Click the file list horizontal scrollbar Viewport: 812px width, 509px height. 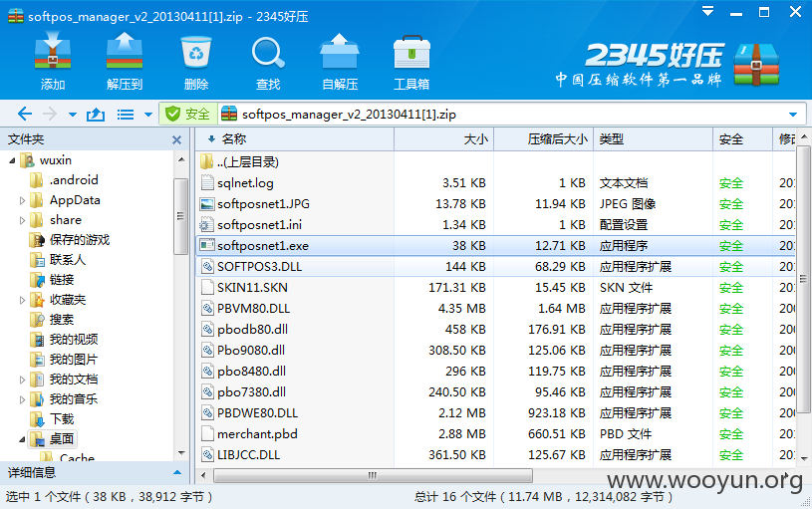tap(373, 475)
